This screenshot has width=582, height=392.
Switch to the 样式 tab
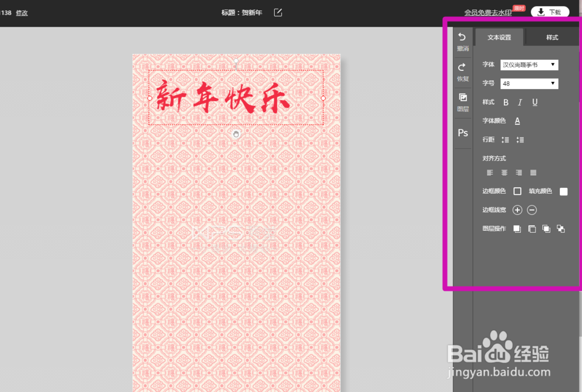pyautogui.click(x=552, y=37)
